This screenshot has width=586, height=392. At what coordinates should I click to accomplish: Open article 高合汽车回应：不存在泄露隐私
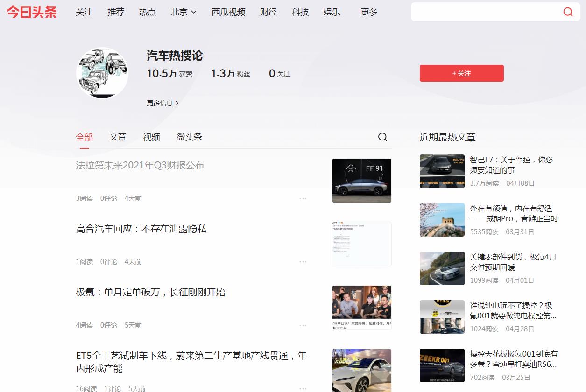pos(141,229)
